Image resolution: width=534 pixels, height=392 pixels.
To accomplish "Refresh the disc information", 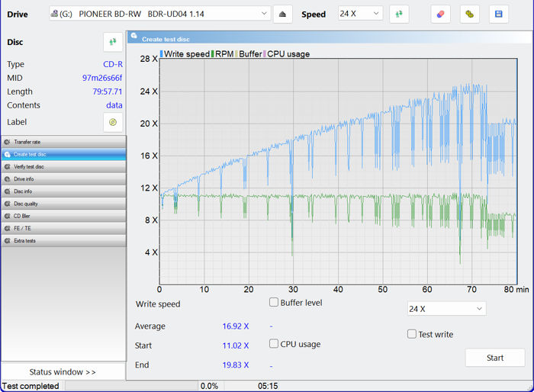I will 113,43.
